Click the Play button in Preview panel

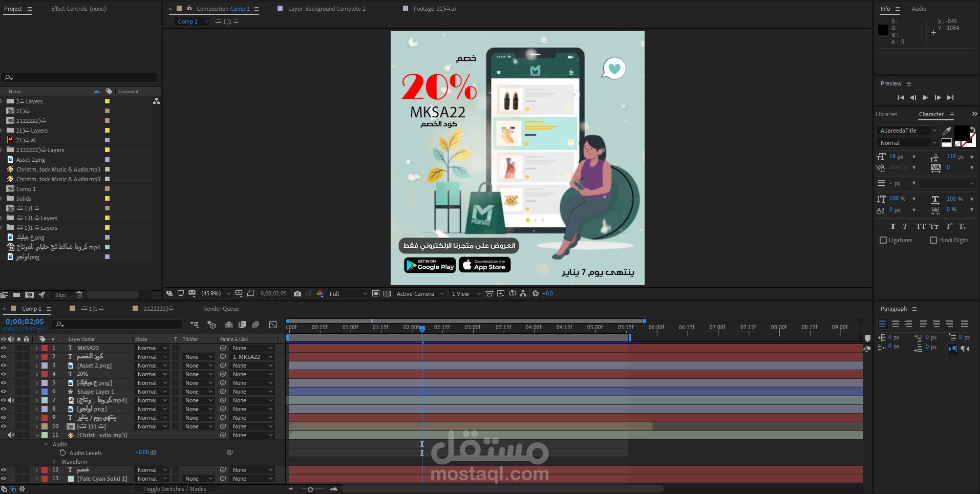pos(925,97)
